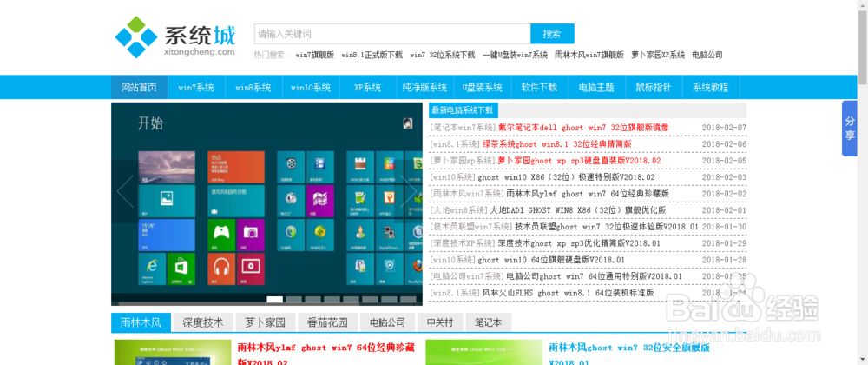Screen dimensions: 868x365
Task: Open ghost win10 X86 极速特别版 link
Action: click(x=566, y=177)
